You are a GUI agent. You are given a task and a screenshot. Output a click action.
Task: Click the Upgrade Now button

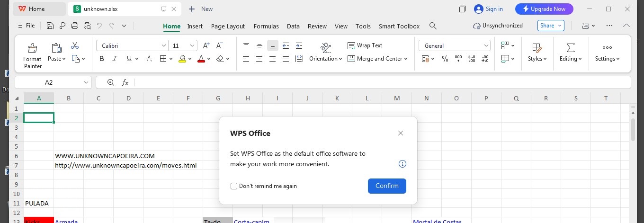click(x=544, y=9)
